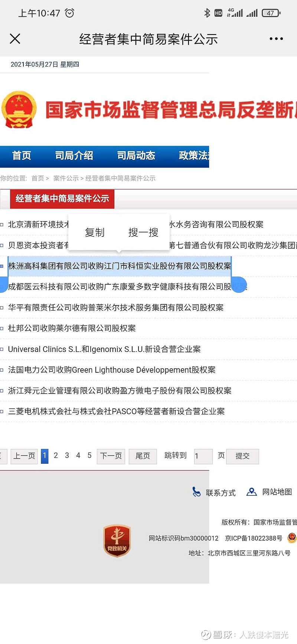The image size is (297, 644).
Task: Tap the Bluetooth status bar icon
Action: [207, 13]
